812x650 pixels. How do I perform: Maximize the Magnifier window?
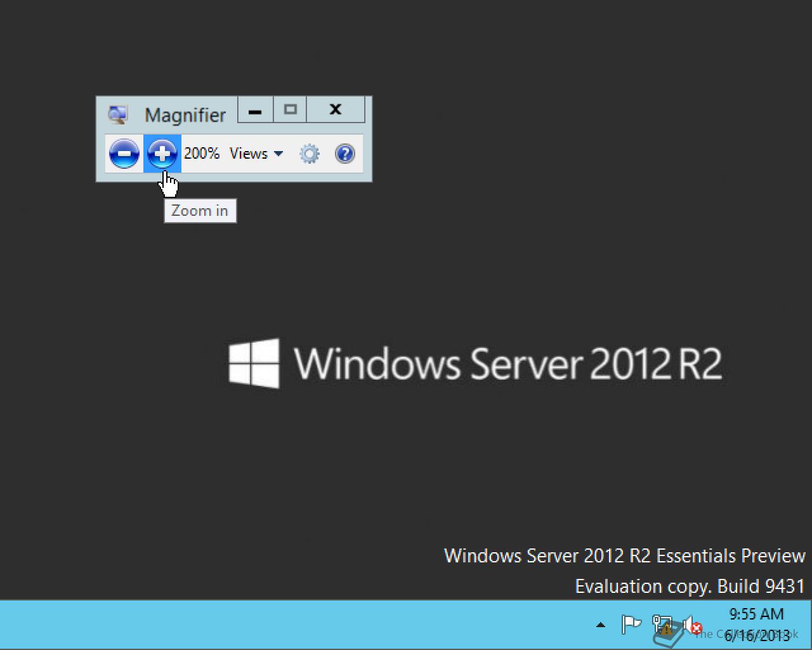(x=291, y=110)
